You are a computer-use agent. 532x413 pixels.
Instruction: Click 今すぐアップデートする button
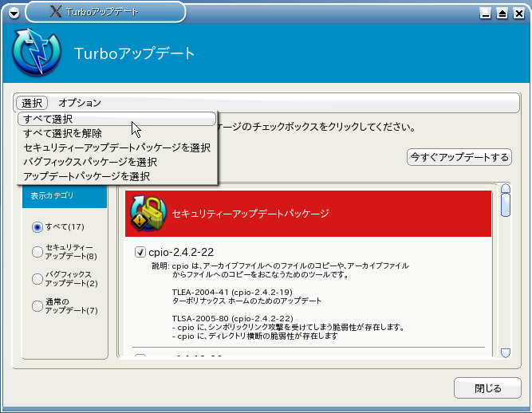pyautogui.click(x=459, y=157)
